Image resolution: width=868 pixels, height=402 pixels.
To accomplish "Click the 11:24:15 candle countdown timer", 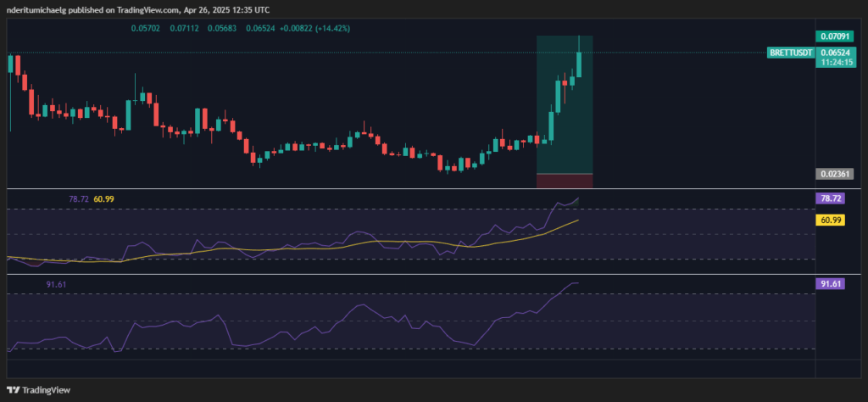I will [x=834, y=63].
